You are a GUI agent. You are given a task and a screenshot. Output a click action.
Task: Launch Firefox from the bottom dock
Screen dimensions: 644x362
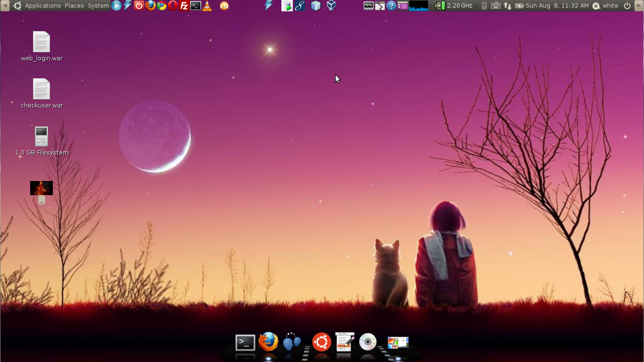click(269, 342)
